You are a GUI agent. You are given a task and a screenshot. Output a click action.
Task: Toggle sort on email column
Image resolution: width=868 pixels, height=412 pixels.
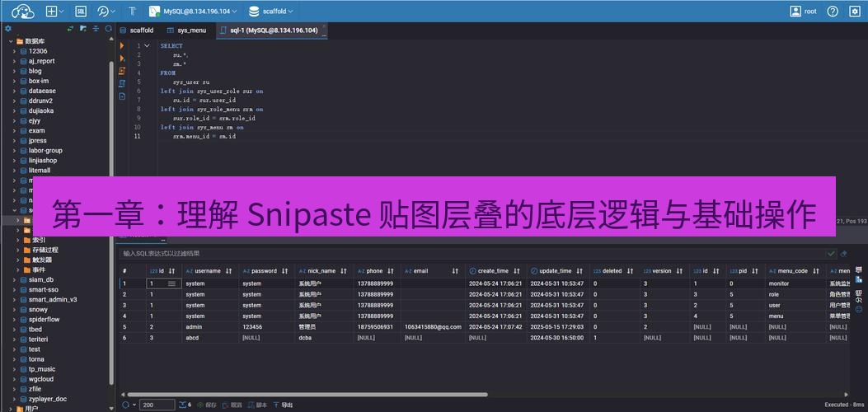[455, 271]
